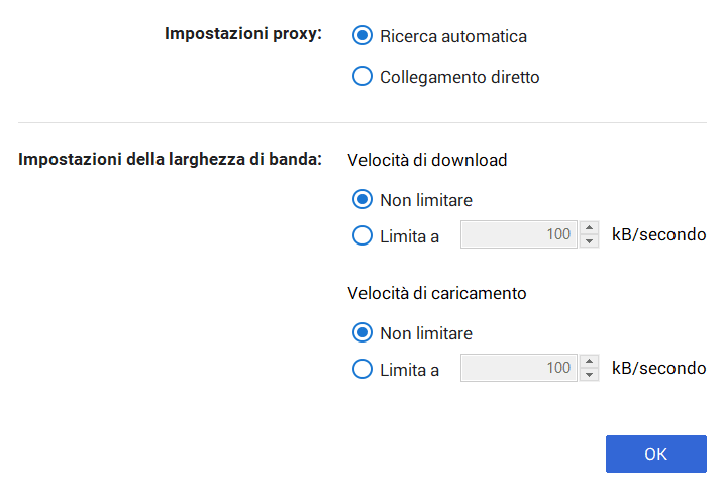Select Non limitare under Velocità di caricamento

tap(362, 333)
